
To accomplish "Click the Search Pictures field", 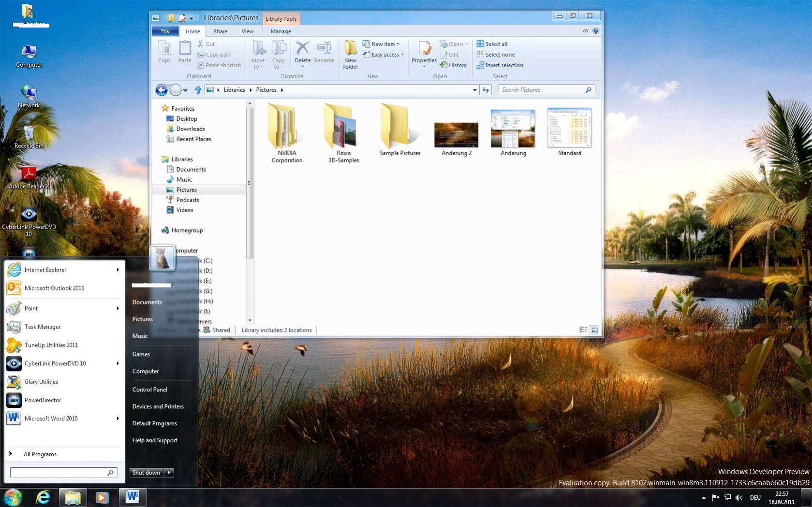I will (x=546, y=90).
